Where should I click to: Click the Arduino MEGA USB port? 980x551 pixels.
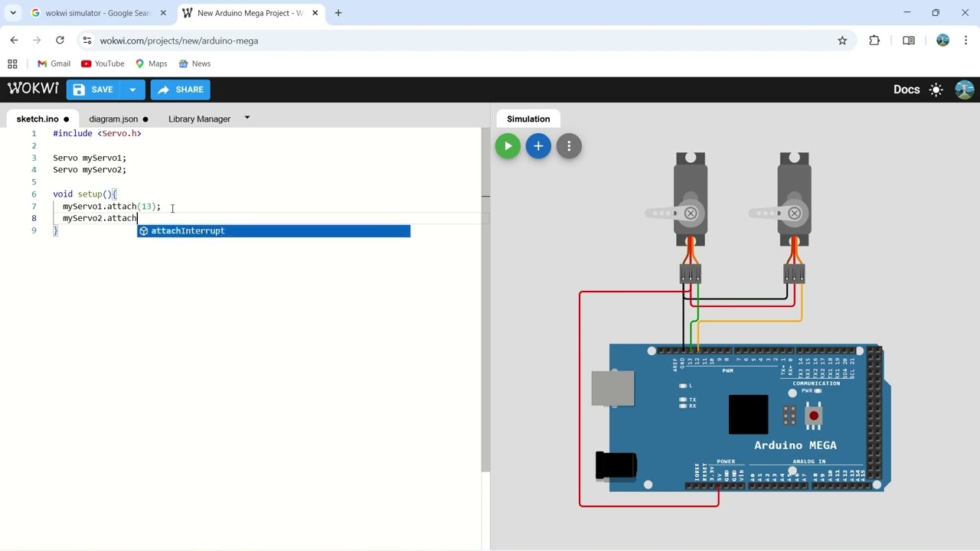612,388
